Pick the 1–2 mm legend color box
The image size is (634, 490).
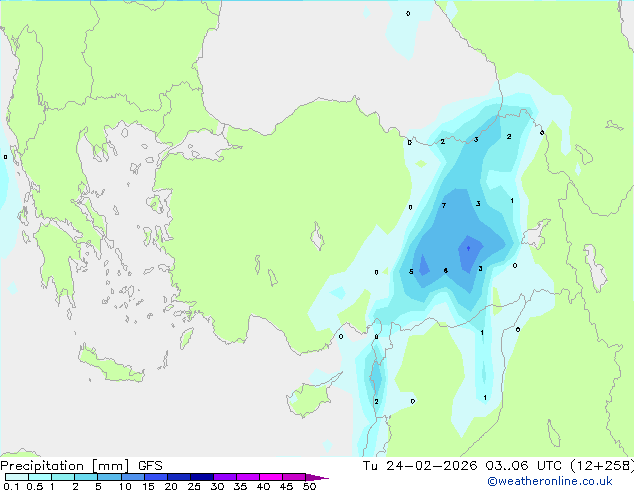tap(63, 477)
